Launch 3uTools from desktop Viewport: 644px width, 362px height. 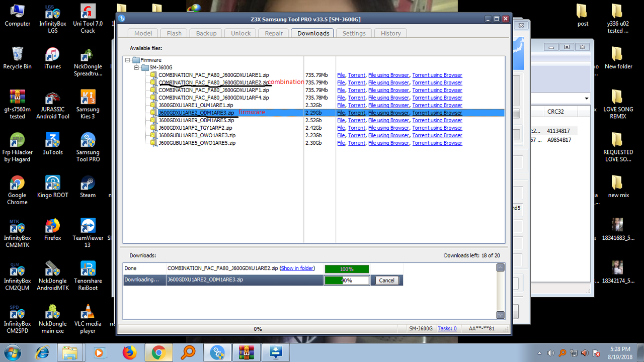[52, 144]
